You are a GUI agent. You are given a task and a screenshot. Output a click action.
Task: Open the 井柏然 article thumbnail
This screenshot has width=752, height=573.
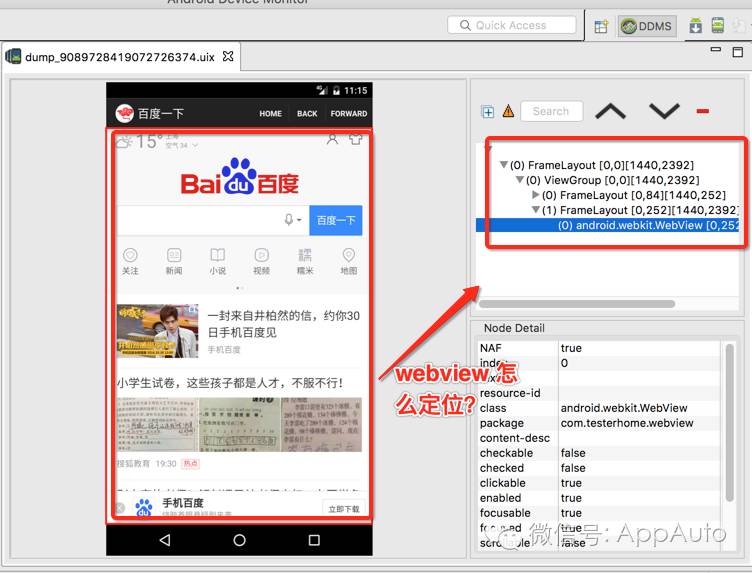tap(157, 331)
